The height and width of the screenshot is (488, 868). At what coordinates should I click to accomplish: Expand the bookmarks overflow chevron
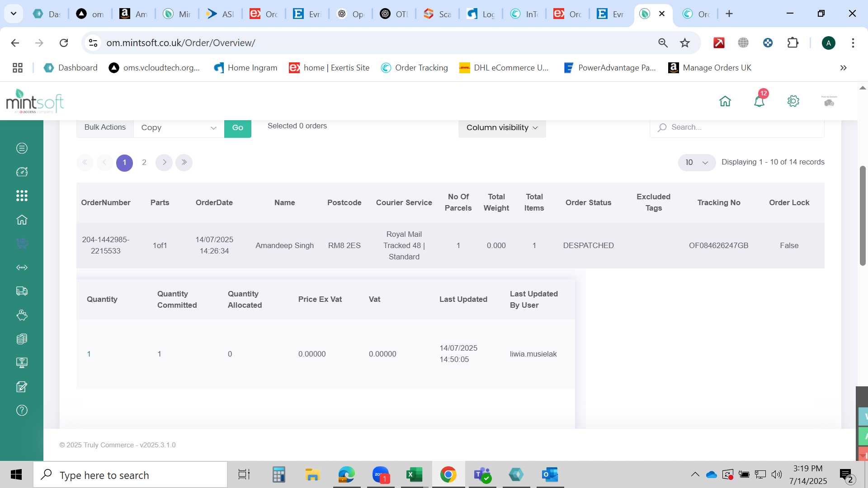coord(843,68)
